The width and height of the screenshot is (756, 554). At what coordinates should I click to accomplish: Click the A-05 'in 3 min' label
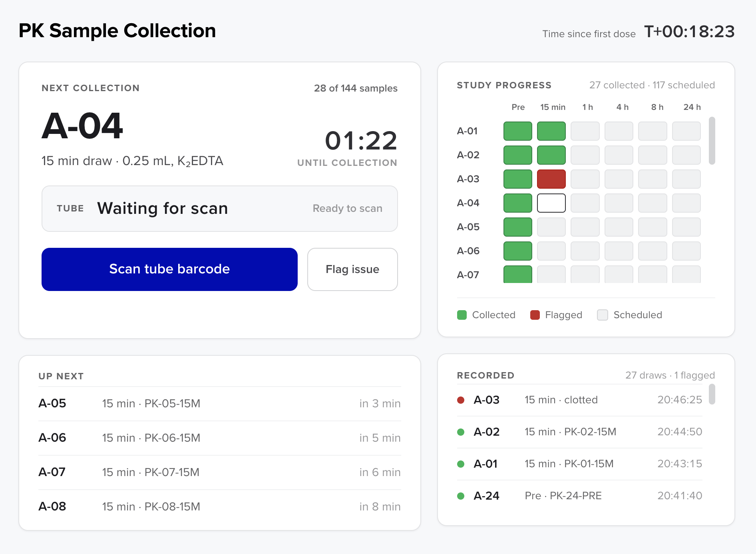point(380,404)
